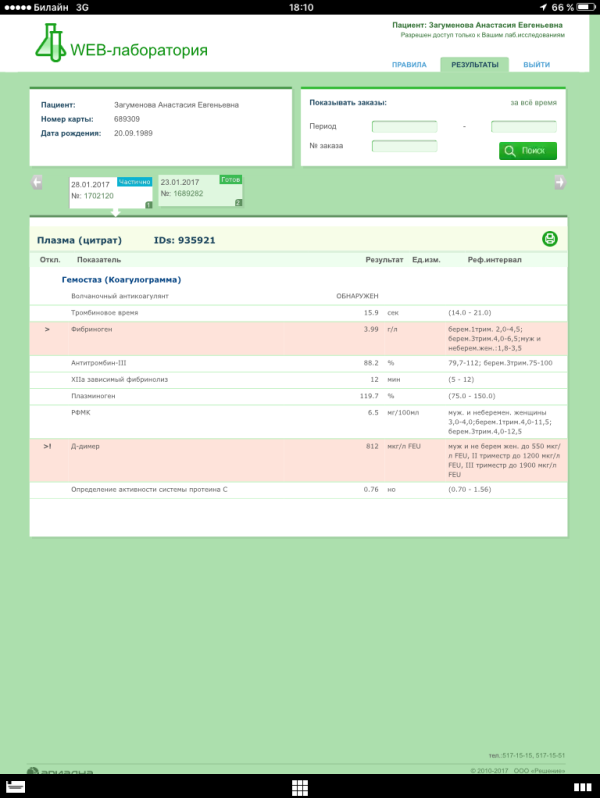600x798 pixels.
Task: Open the ПРАВИЛА tab
Action: [x=409, y=64]
